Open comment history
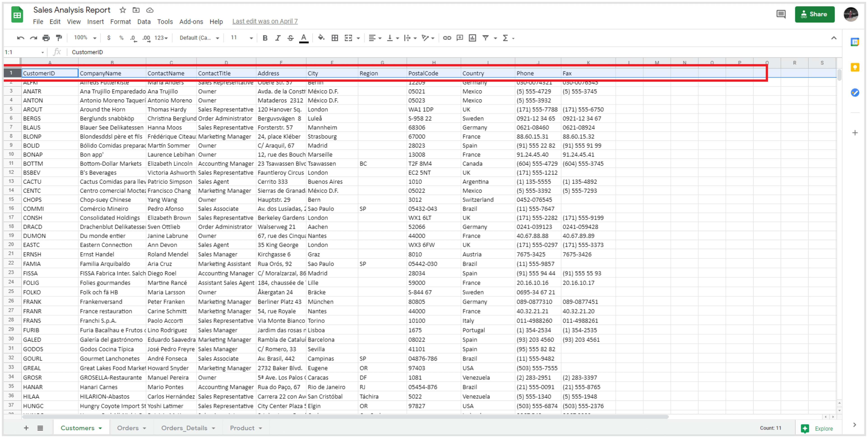 click(x=781, y=14)
